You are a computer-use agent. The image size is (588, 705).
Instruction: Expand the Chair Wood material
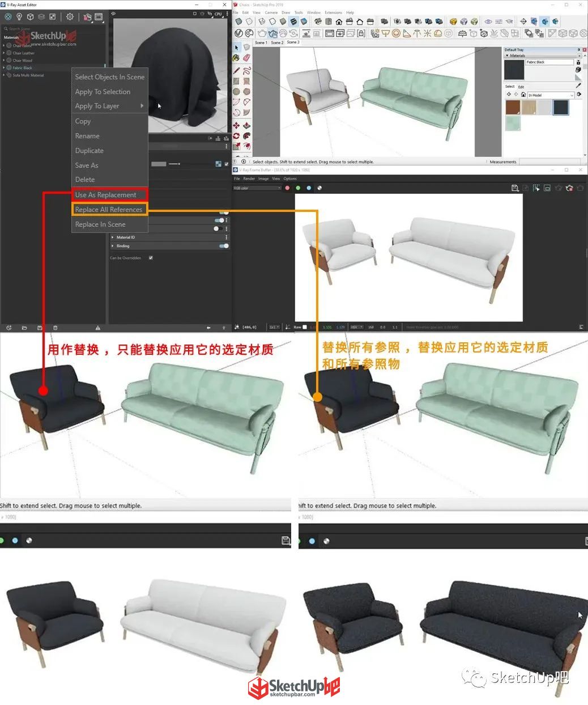tap(4, 60)
